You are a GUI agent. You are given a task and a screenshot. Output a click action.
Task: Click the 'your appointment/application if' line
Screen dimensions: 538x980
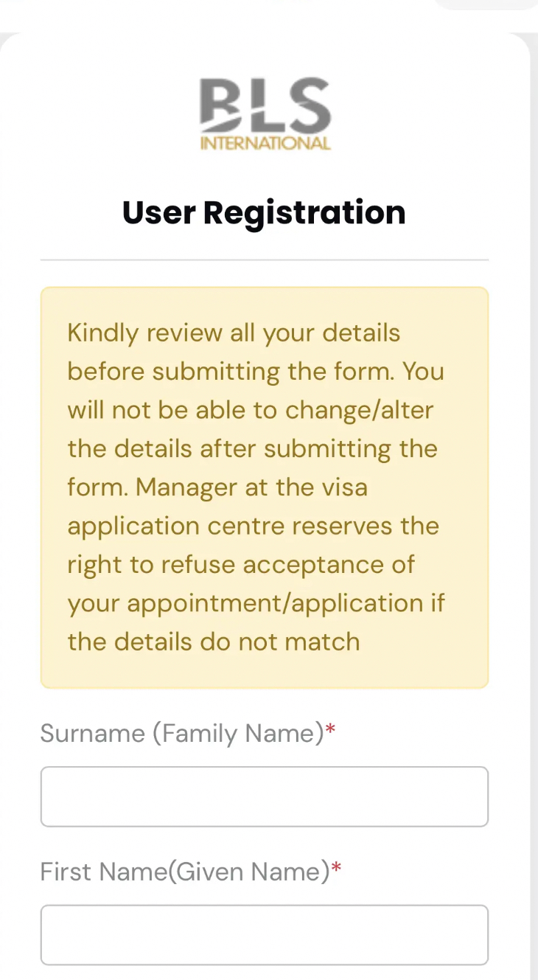point(256,603)
